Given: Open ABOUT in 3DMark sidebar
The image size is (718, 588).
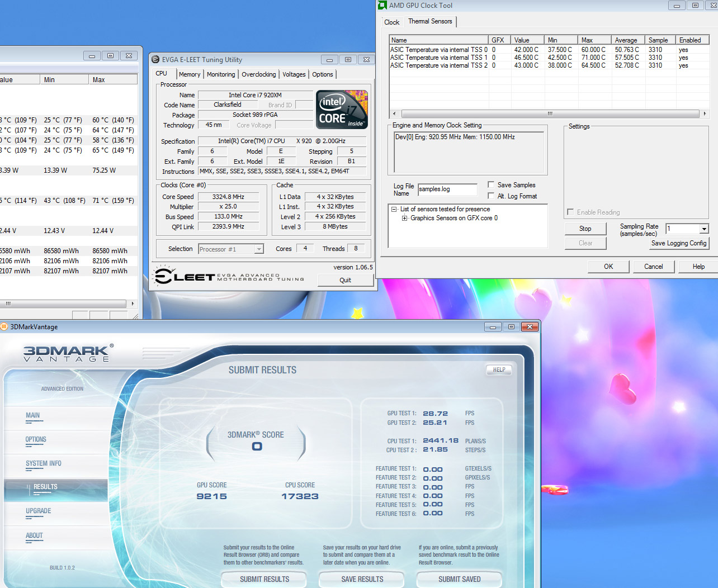Looking at the screenshot, I should [34, 536].
